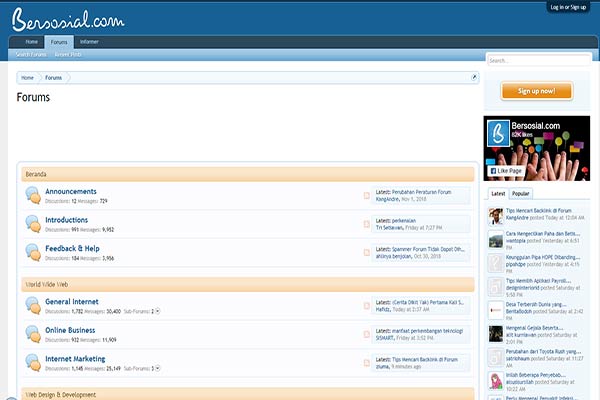Screen dimensions: 600x400
Task: Open Search Forums in sub-navigation
Action: 31,54
